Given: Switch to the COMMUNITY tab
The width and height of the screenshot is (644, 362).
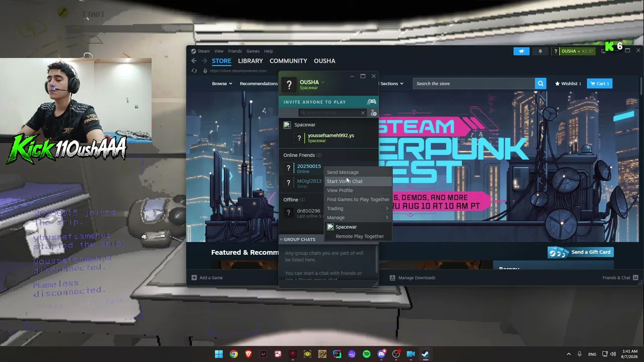Looking at the screenshot, I should tap(288, 61).
